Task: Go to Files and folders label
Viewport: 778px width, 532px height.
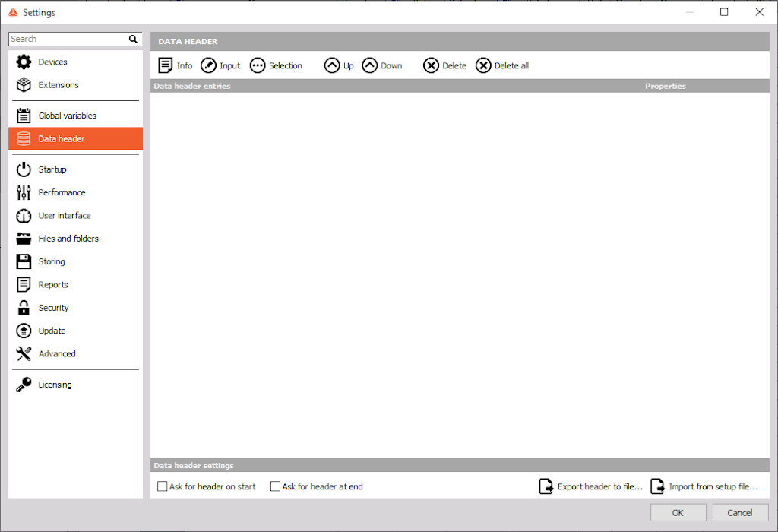Action: point(68,239)
